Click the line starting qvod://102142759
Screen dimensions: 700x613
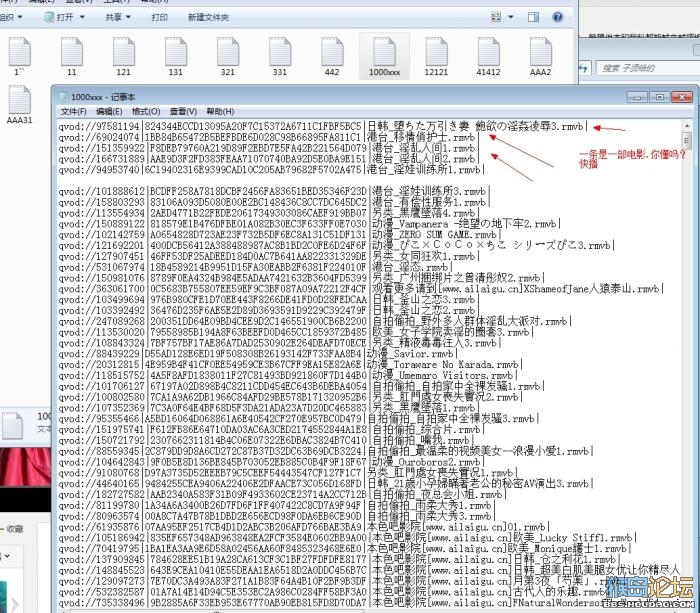[x=280, y=234]
